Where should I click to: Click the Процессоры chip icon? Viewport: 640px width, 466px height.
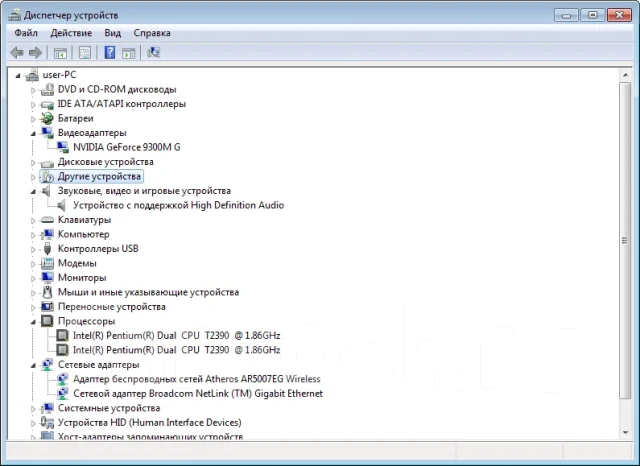point(47,321)
